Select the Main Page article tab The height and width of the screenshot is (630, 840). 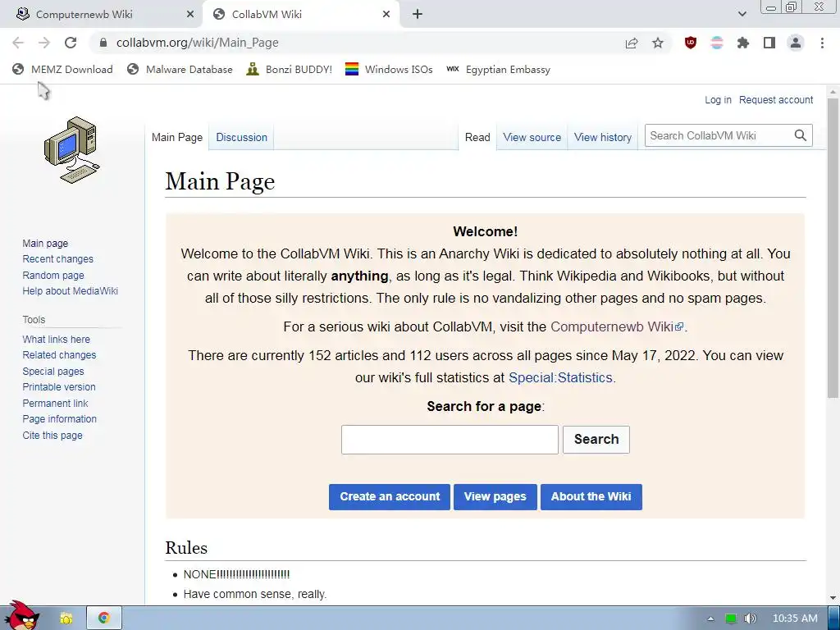click(x=177, y=137)
